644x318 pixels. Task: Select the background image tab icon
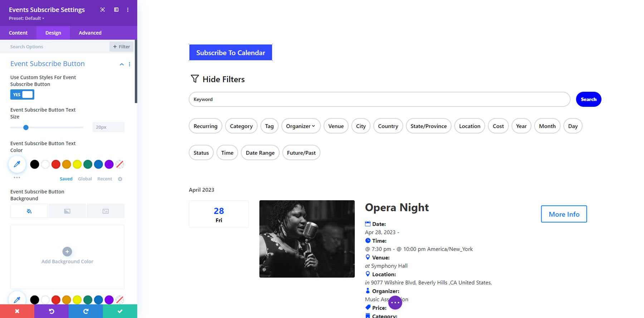(x=106, y=211)
